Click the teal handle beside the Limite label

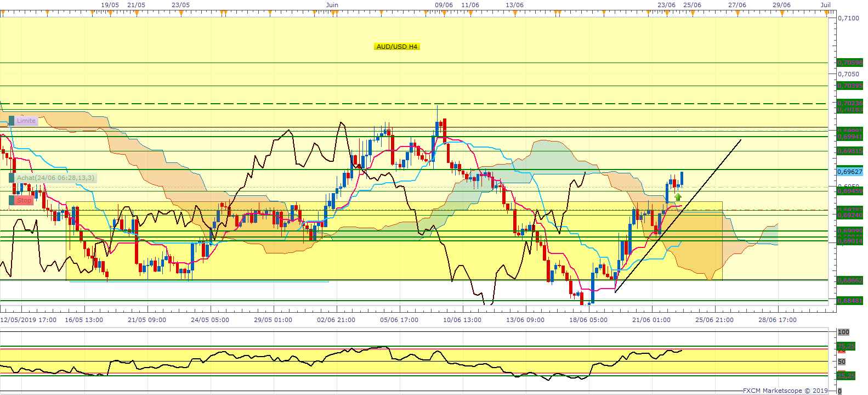click(12, 121)
